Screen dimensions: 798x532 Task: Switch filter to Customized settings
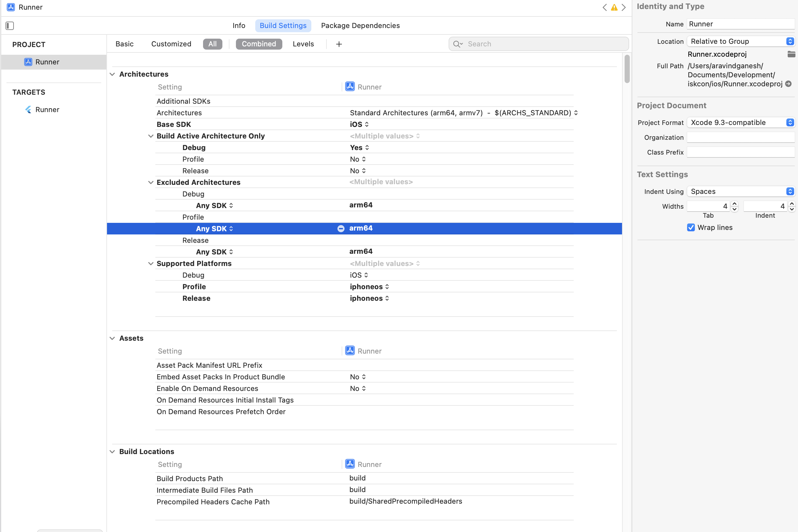coord(171,44)
